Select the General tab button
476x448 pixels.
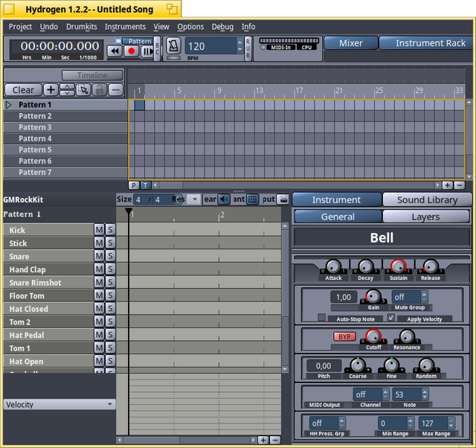(338, 217)
